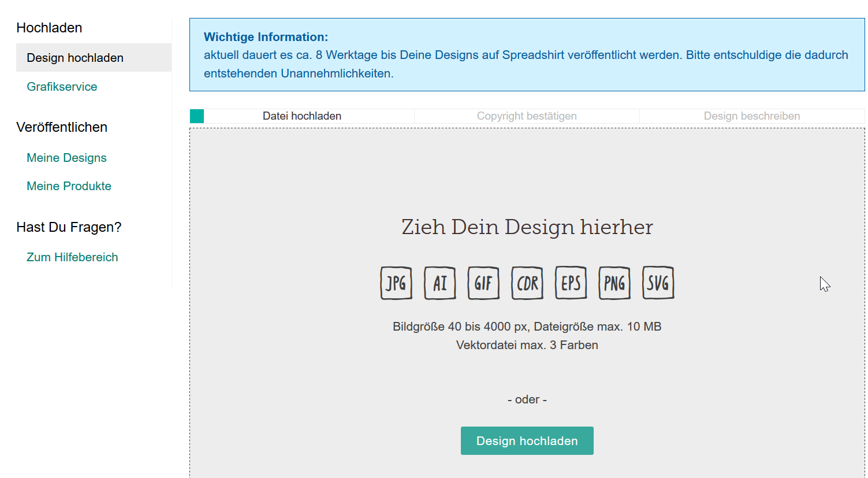Click the Zieh Dein Design hierher heading
The width and height of the screenshot is (868, 478).
(x=527, y=227)
